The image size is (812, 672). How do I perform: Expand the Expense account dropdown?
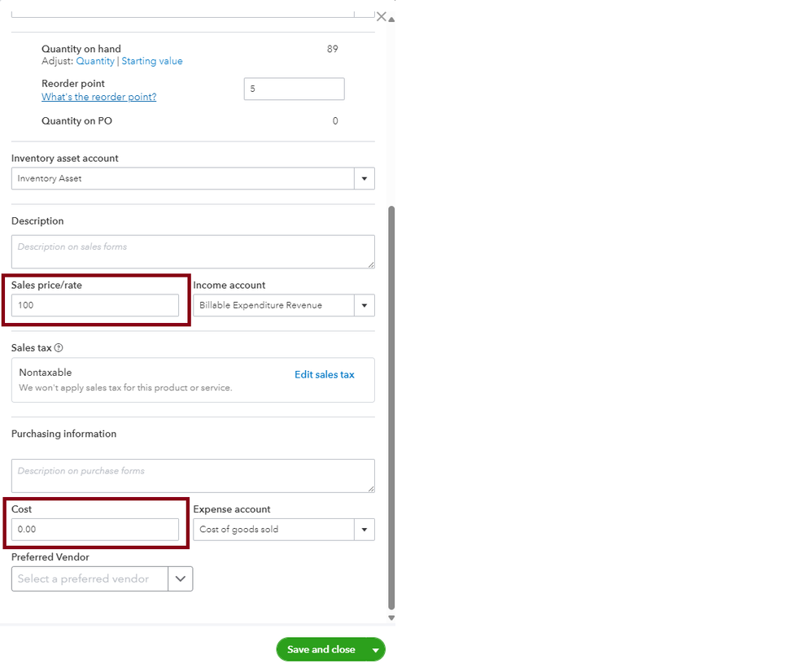pos(364,530)
